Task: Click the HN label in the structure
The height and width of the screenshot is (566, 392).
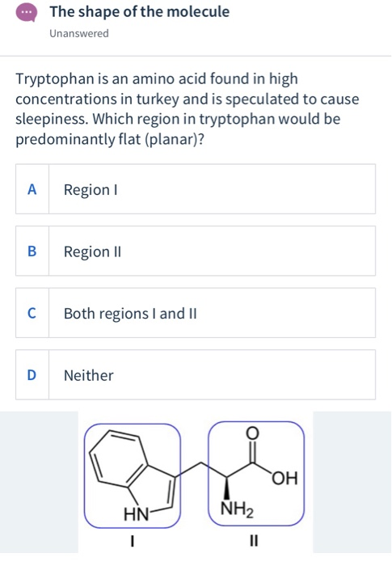Action: pos(136,514)
